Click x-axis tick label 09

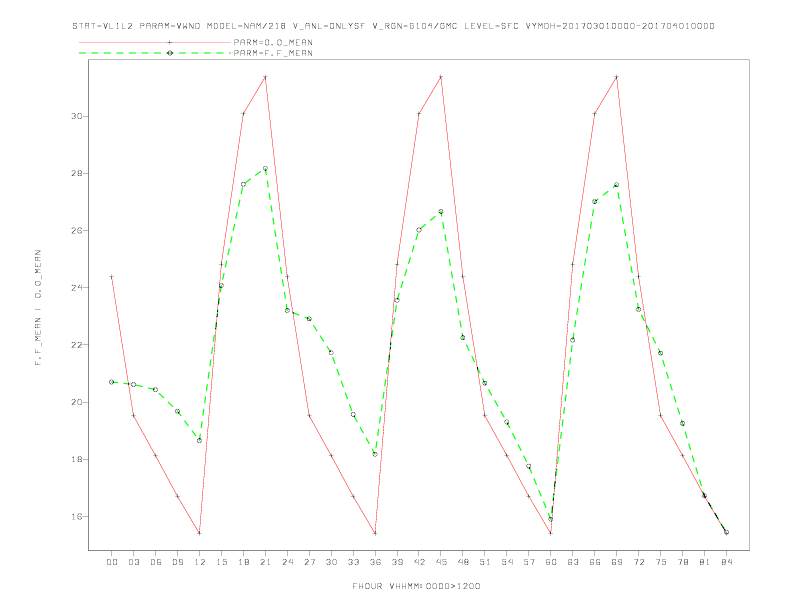point(177,562)
